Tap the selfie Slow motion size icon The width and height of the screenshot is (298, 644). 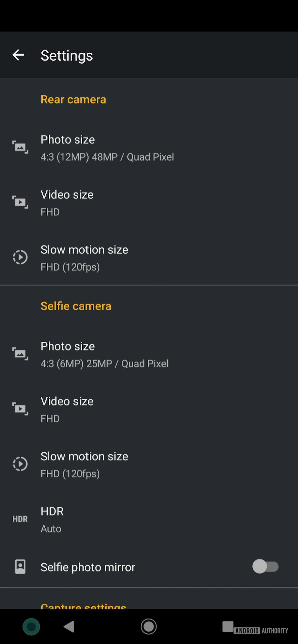point(20,464)
